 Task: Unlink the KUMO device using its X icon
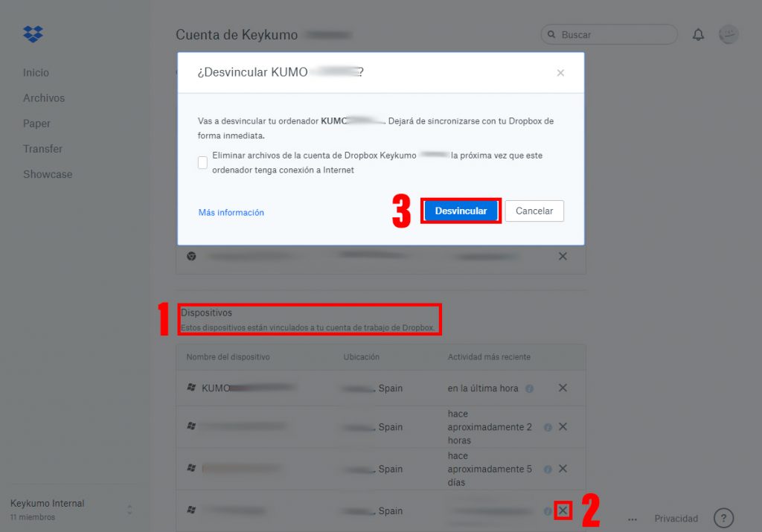(563, 388)
